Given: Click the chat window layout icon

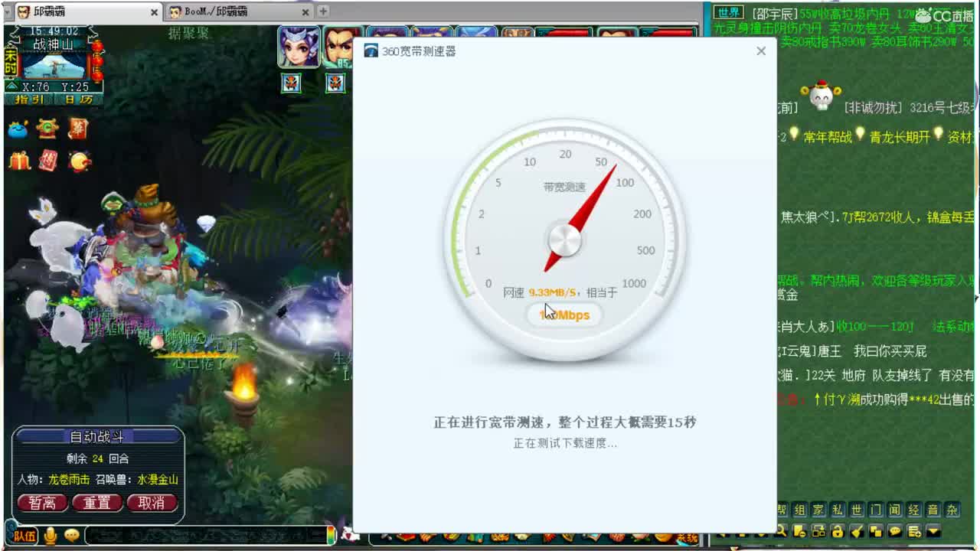Looking at the screenshot, I should [818, 530].
